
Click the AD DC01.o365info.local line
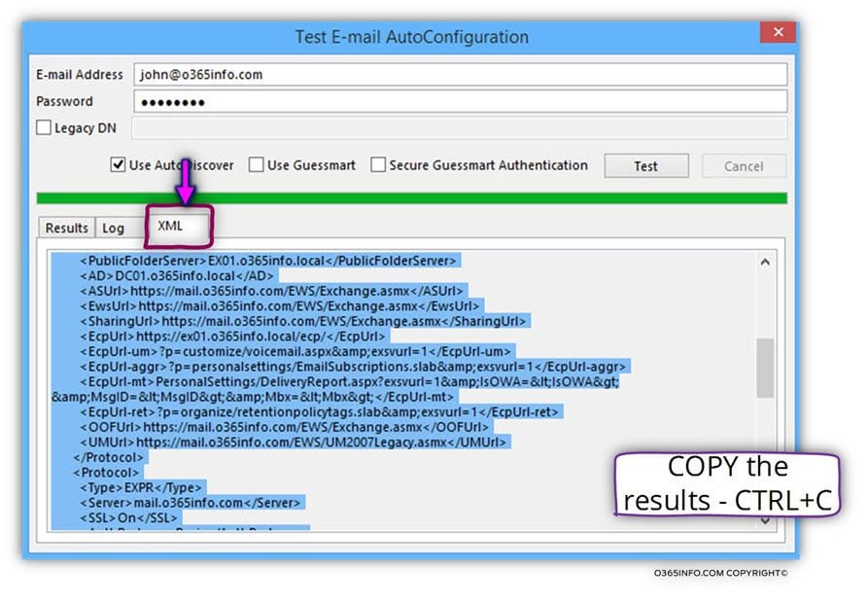tap(177, 276)
